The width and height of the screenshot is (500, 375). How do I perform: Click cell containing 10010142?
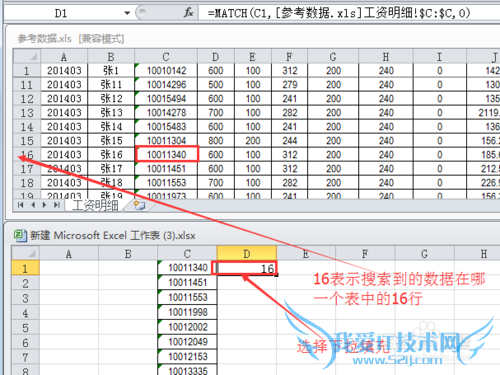pyautogui.click(x=166, y=71)
